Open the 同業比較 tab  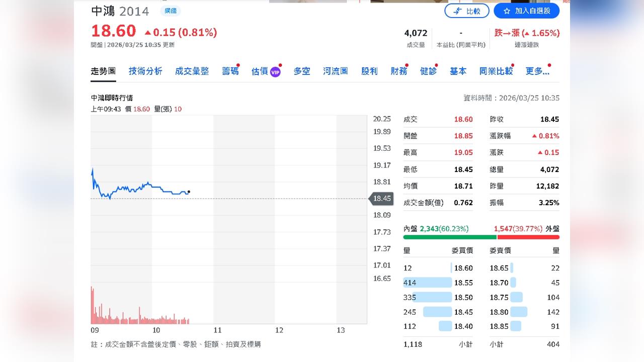(496, 71)
